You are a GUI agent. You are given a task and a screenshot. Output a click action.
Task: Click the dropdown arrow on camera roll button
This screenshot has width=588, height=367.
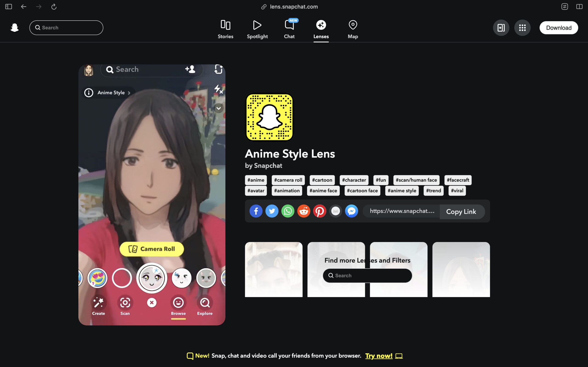[218, 108]
